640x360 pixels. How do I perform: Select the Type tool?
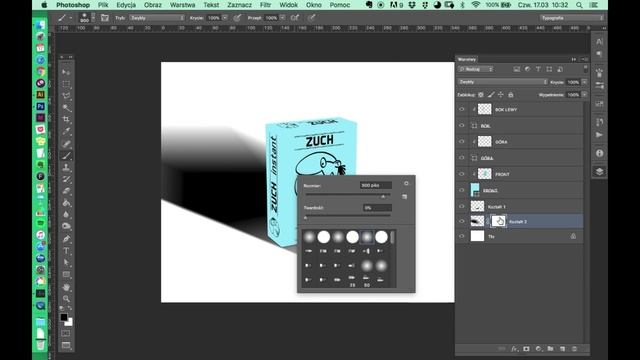tap(66, 251)
